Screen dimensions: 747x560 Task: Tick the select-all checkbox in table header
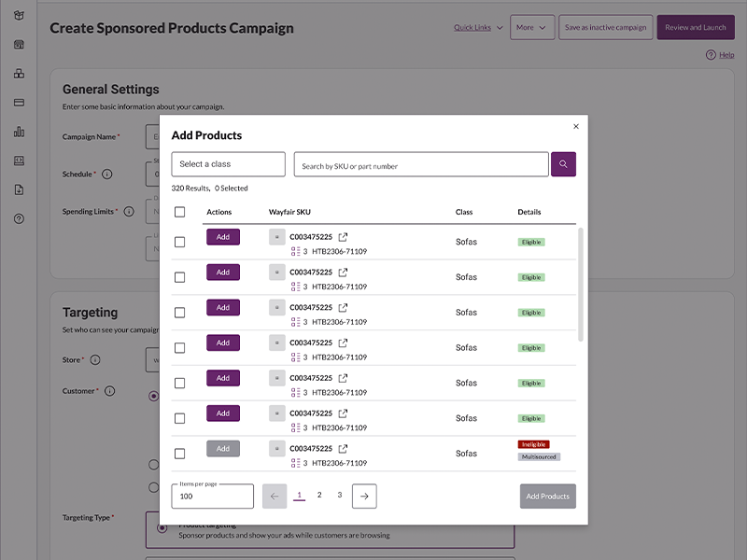coord(179,212)
